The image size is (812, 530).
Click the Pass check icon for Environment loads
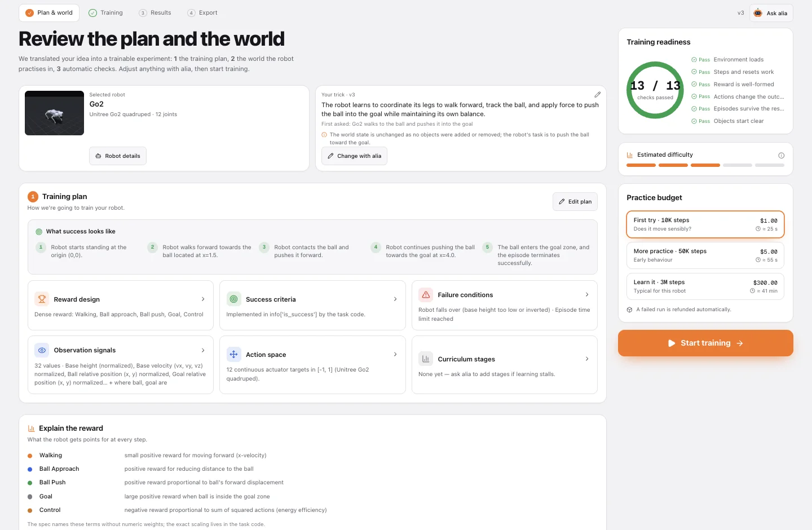point(694,59)
